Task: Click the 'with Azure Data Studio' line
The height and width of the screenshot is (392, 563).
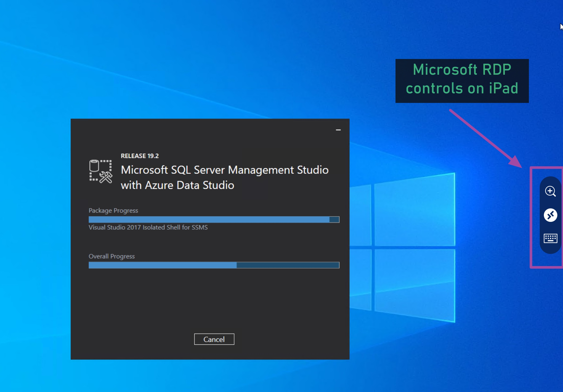Action: coord(177,185)
